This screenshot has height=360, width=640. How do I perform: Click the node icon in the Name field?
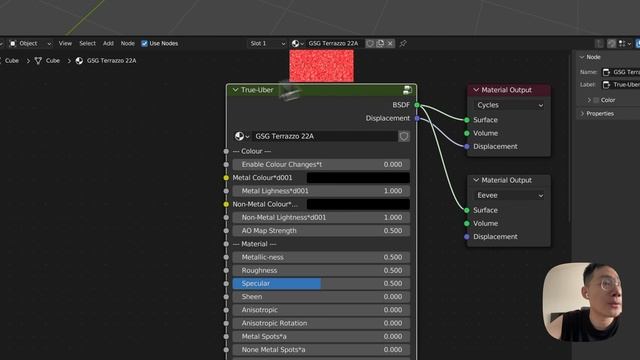click(x=607, y=72)
